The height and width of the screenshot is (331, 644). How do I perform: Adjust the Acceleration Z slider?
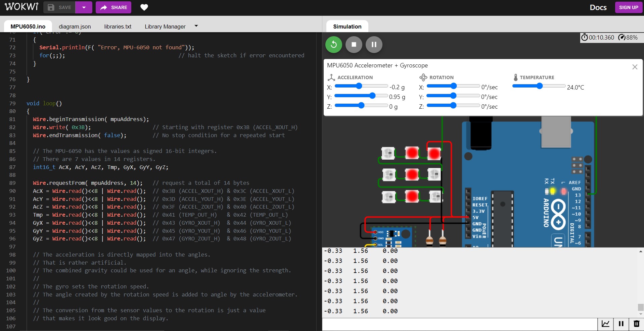tap(361, 106)
